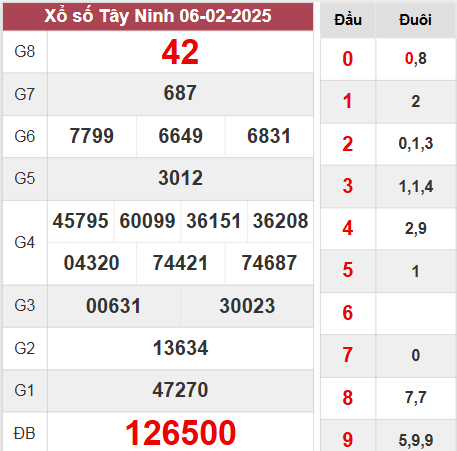Click the G1 result 47270
457x451 pixels.
tap(180, 390)
